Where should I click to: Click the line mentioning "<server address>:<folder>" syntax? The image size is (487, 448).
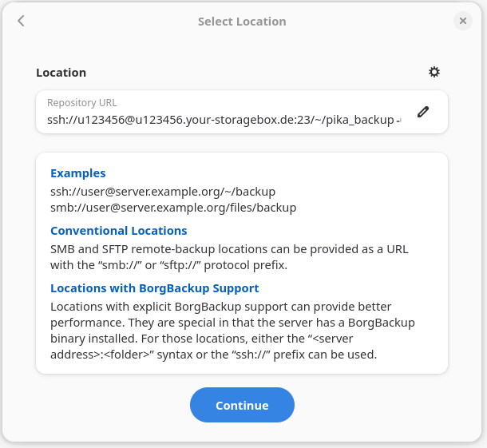click(213, 355)
